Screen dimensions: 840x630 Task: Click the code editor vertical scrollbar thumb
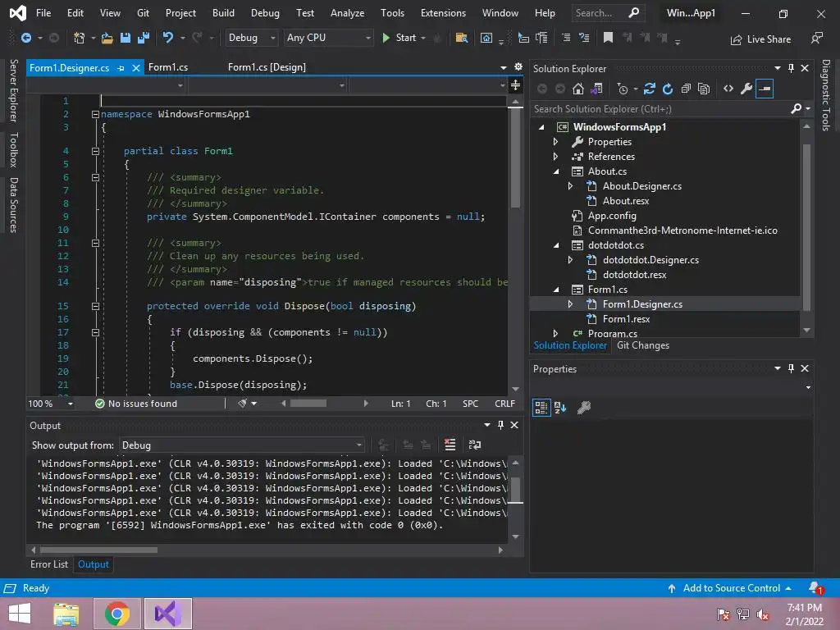coord(515,158)
